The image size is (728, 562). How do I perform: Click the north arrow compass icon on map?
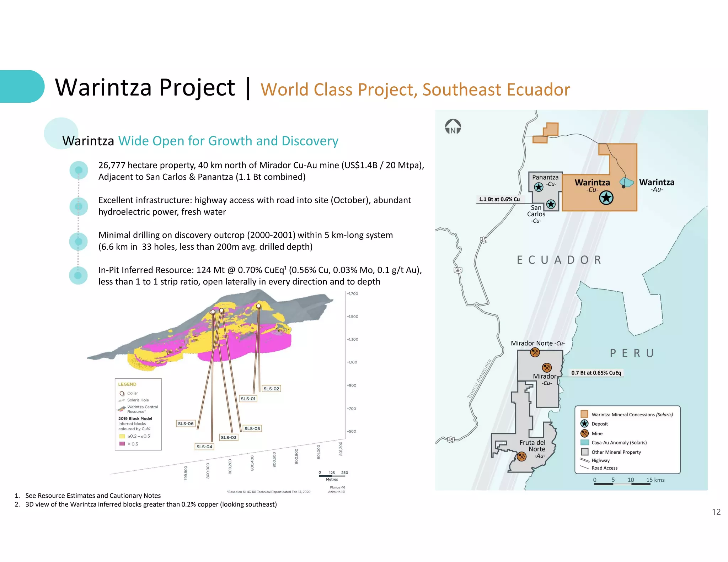[453, 127]
